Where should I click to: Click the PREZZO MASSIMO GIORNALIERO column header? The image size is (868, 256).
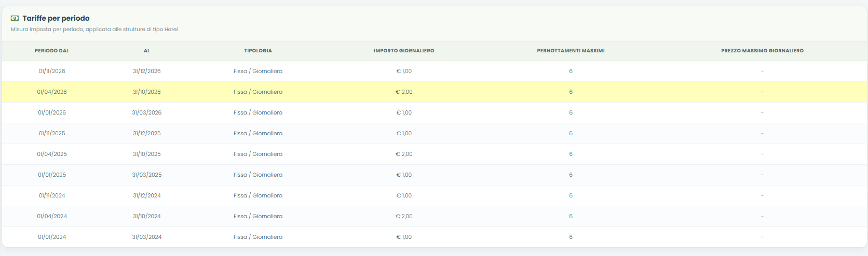click(762, 51)
